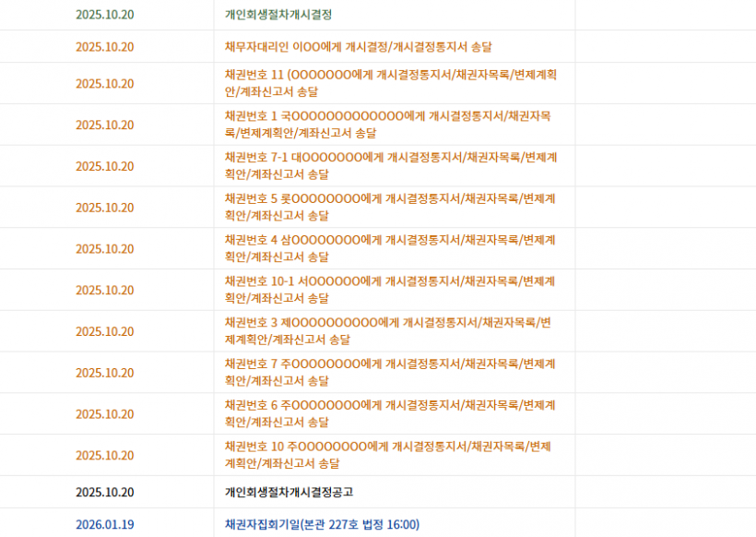
Task: Click the 채권번호 4 삼OOO 송달 entry
Action: [390, 248]
